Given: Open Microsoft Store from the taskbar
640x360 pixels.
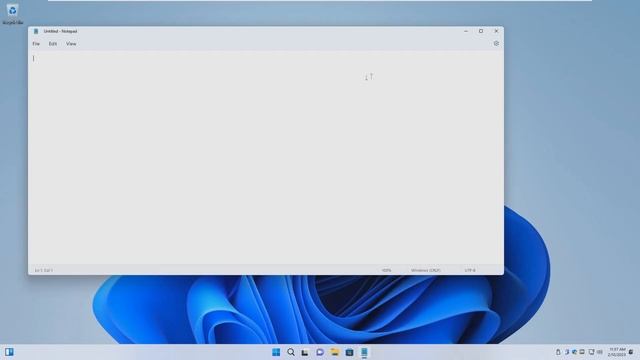Looking at the screenshot, I should pyautogui.click(x=349, y=352).
